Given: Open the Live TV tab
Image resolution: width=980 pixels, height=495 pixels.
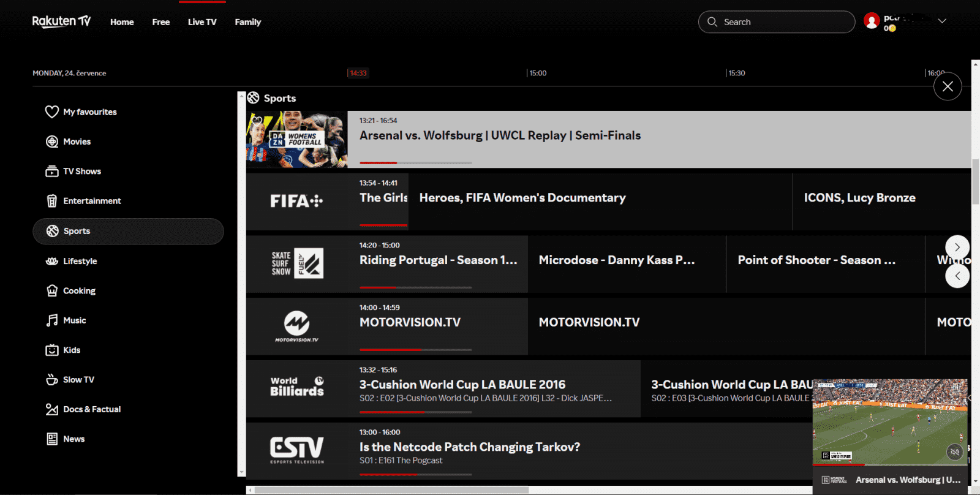Looking at the screenshot, I should click(x=202, y=22).
